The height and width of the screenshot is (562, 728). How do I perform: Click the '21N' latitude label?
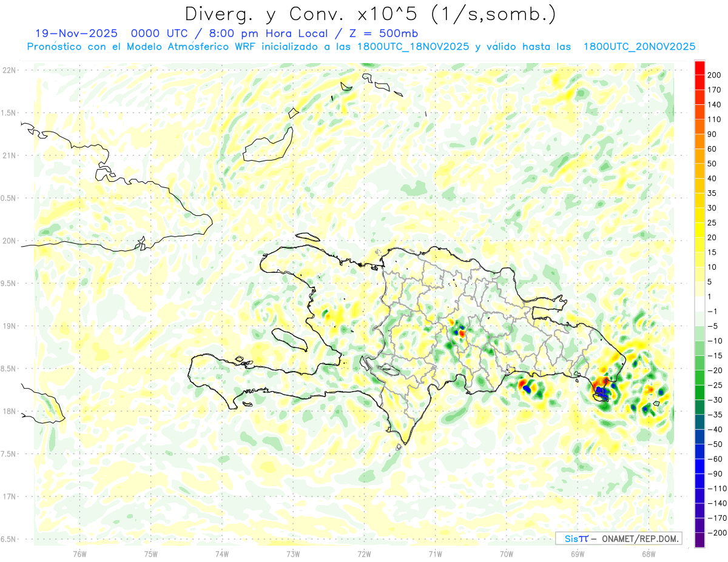pos(8,155)
